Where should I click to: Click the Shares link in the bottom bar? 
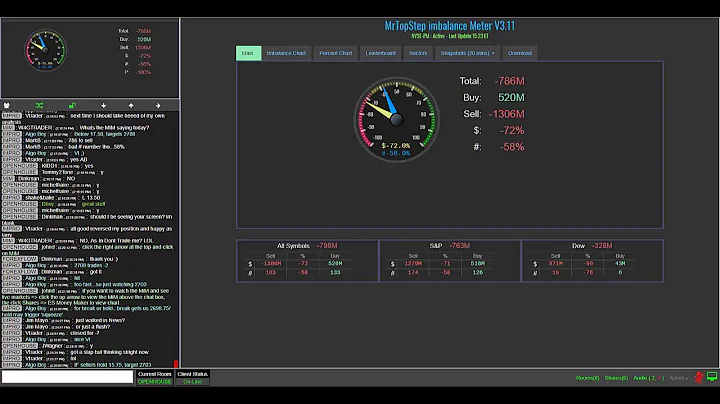(616, 378)
